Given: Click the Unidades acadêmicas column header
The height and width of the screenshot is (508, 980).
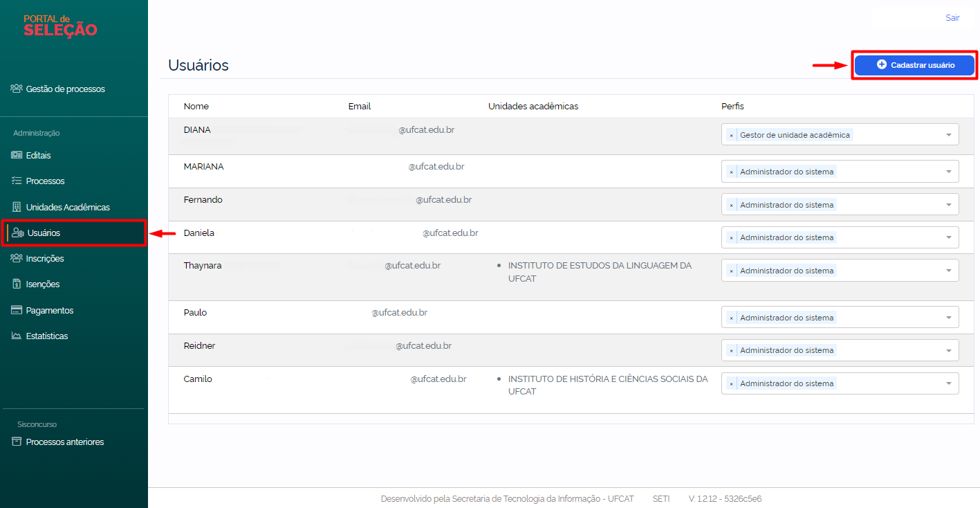Looking at the screenshot, I should point(533,107).
